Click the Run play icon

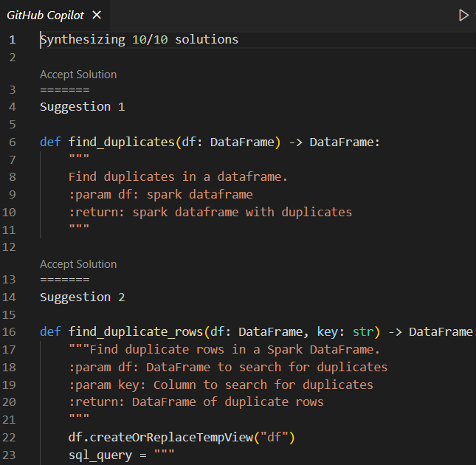coord(463,15)
